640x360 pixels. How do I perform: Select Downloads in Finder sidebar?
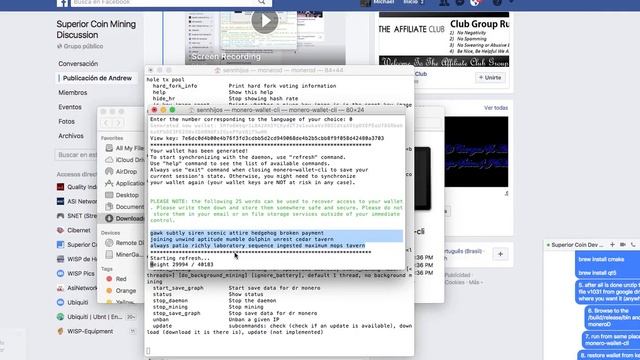124,218
